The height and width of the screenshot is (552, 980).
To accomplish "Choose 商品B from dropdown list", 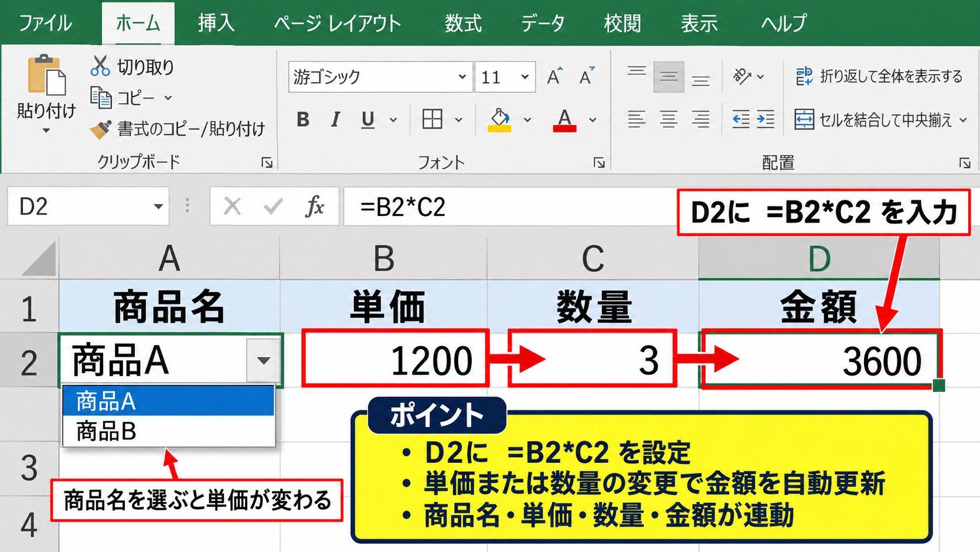I will pos(169,431).
